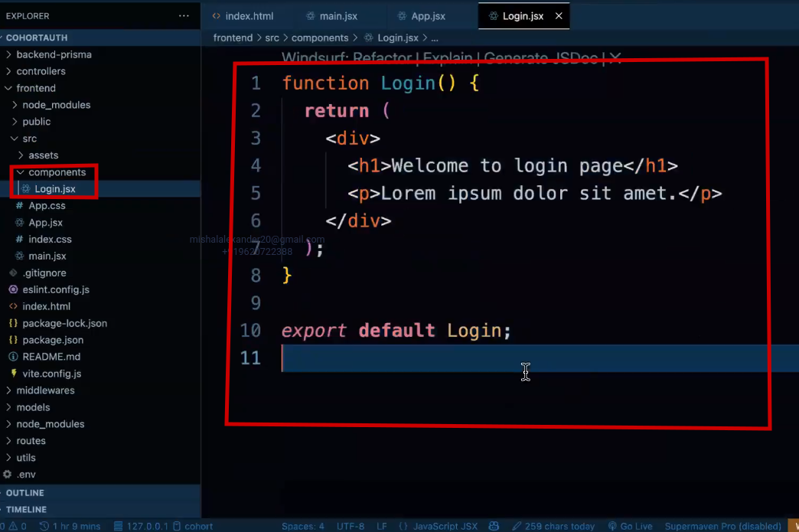Click Spaces: 4 indentation setting
Viewport: 799px width, 532px height.
[302, 527]
